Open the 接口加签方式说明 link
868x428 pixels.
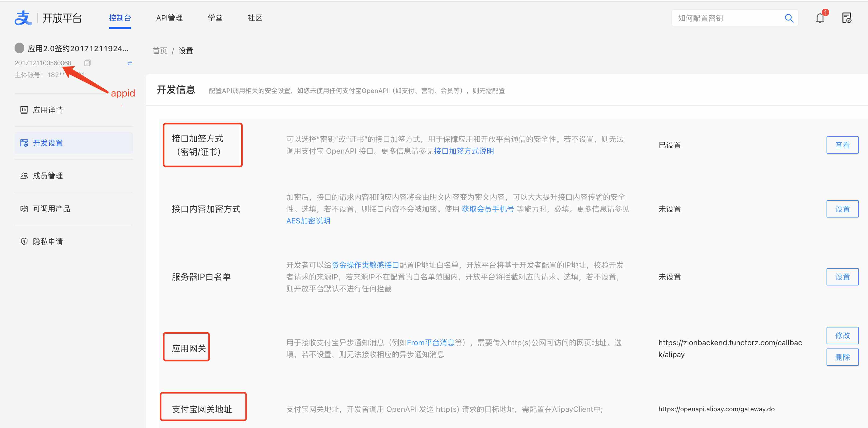point(464,151)
